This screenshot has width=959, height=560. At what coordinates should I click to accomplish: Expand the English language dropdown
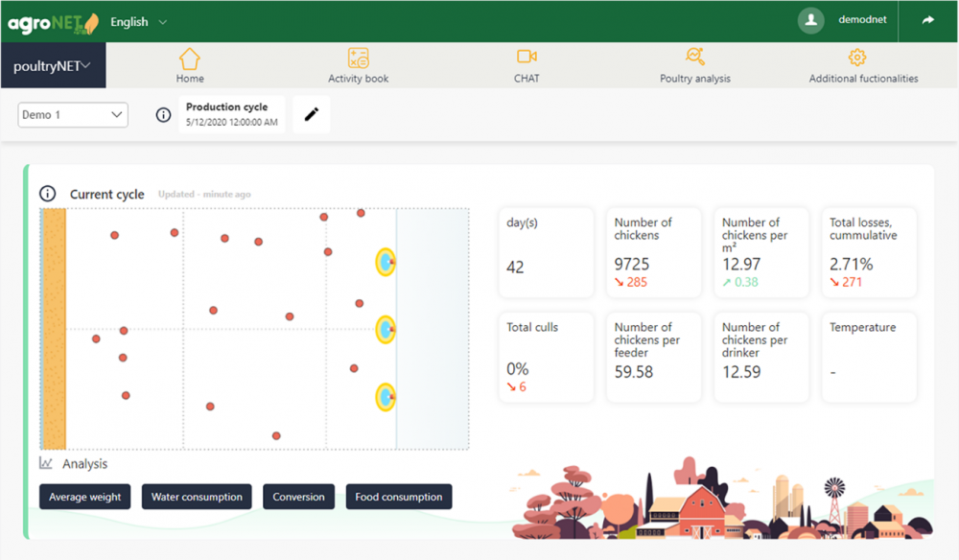pos(138,21)
